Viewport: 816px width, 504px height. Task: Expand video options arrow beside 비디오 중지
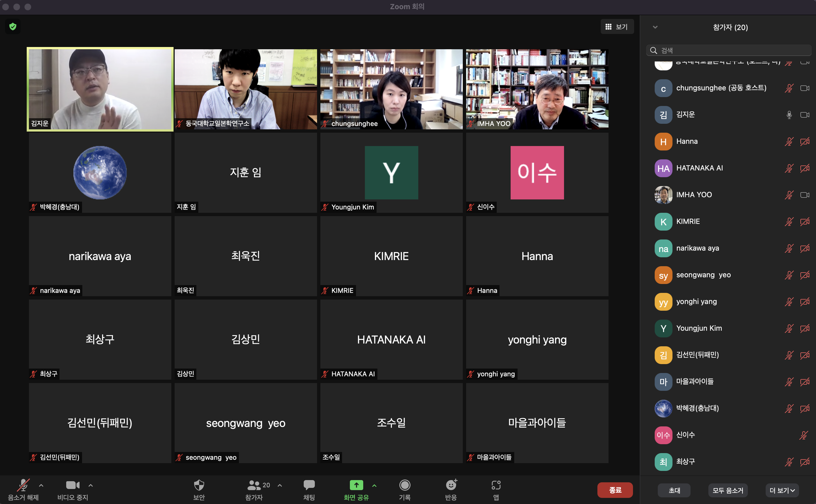point(91,485)
